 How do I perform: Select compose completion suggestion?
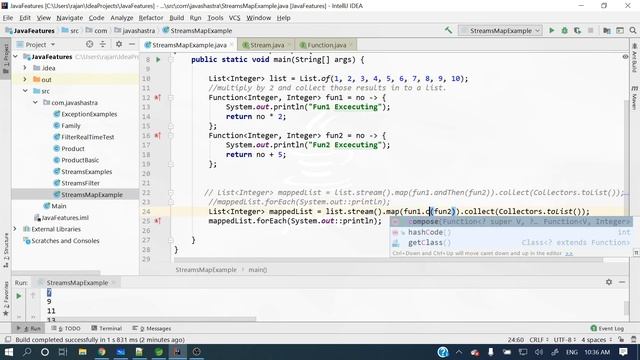511,222
